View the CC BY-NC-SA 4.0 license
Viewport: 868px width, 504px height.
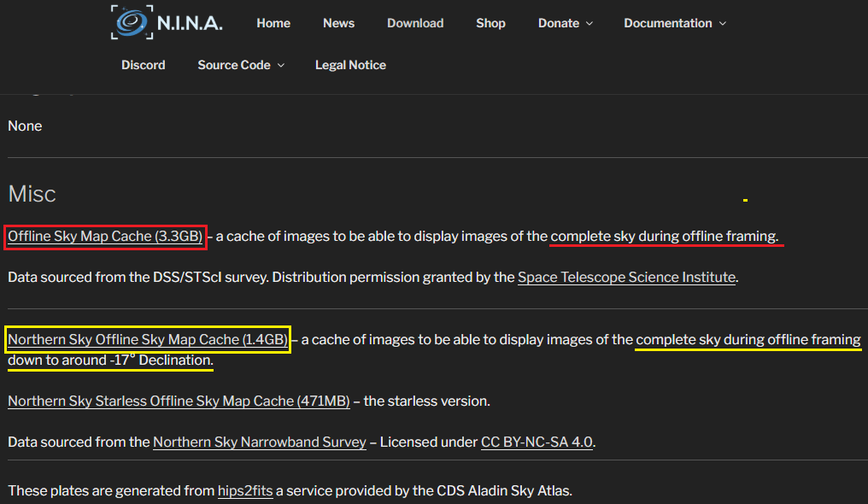(x=537, y=442)
